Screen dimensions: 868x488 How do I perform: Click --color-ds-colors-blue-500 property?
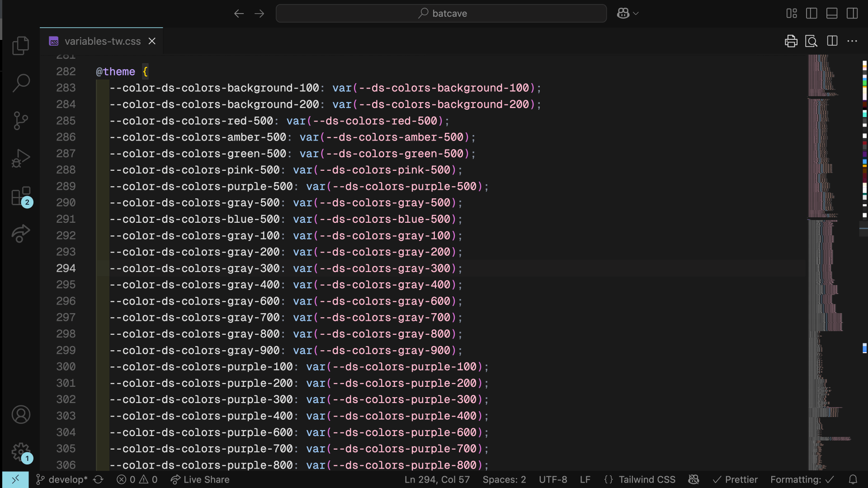pyautogui.click(x=195, y=219)
